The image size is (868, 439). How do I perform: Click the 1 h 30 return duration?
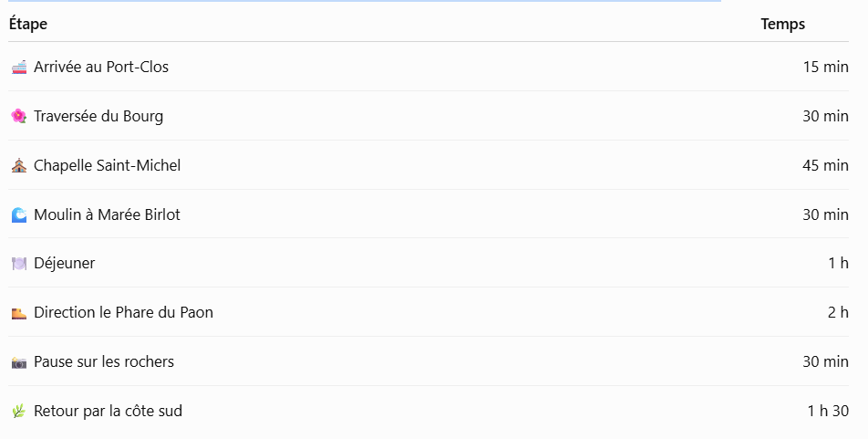click(x=828, y=412)
